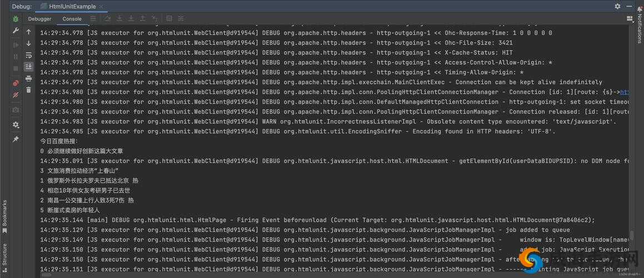Click the 'set socket timeout' DefaultManagedHttpClientConnection line
The height and width of the screenshot is (278, 644).
[x=335, y=102]
